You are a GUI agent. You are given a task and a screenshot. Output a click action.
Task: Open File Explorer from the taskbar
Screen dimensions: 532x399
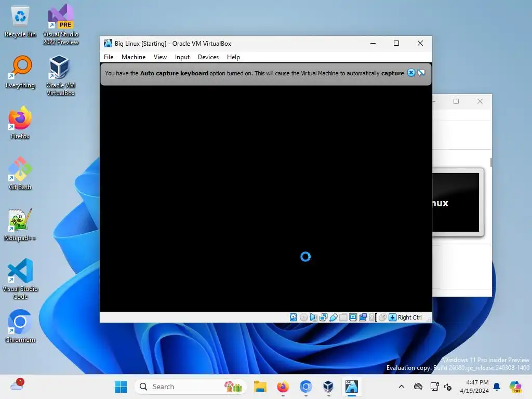coord(260,387)
